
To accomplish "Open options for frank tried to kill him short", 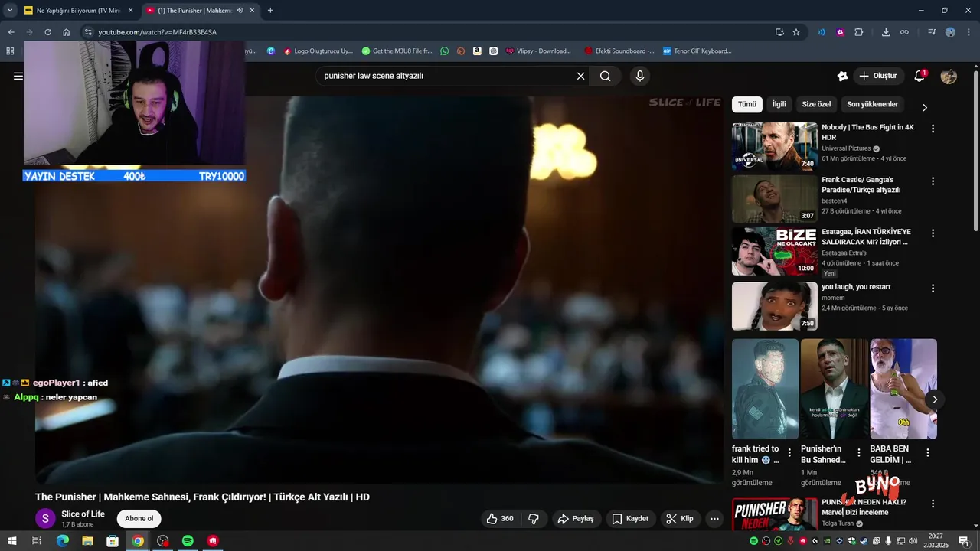I will [789, 452].
